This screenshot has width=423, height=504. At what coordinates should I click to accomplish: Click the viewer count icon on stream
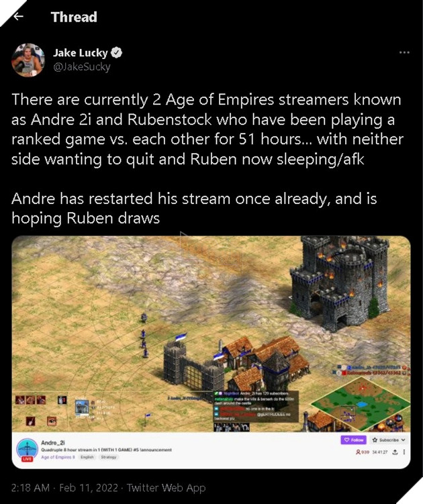[x=358, y=452]
